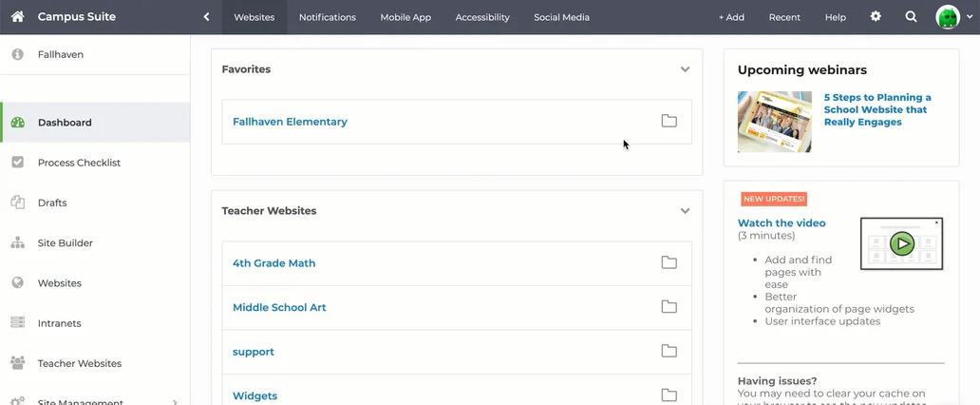
Task: Click folder icon in the support row
Action: pos(669,352)
